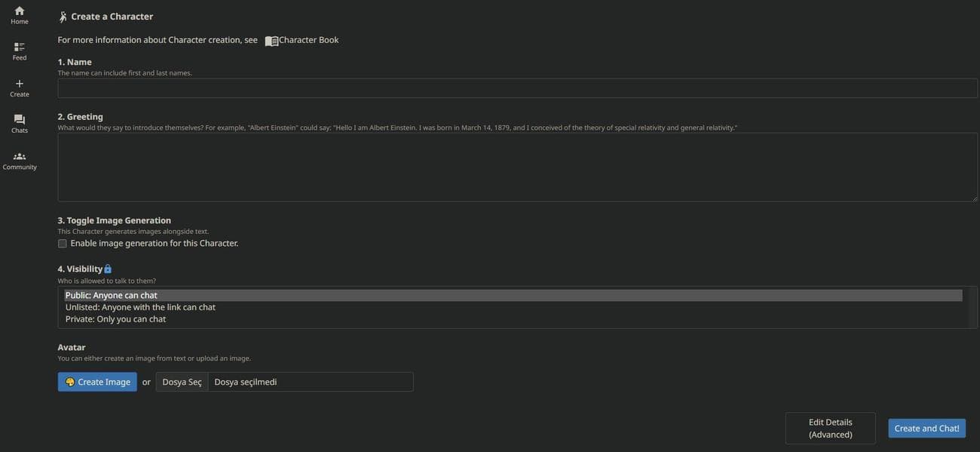This screenshot has height=452, width=980.
Task: Click the Home icon in sidebar
Action: [x=20, y=11]
